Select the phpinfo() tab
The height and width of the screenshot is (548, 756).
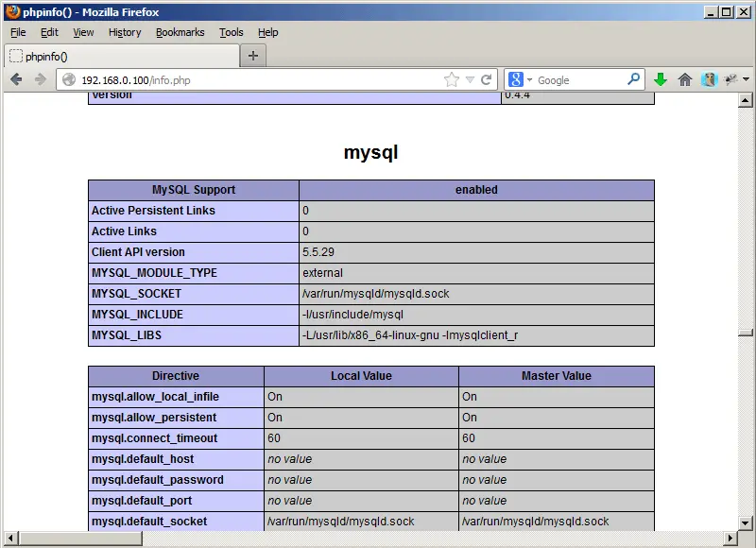click(122, 57)
